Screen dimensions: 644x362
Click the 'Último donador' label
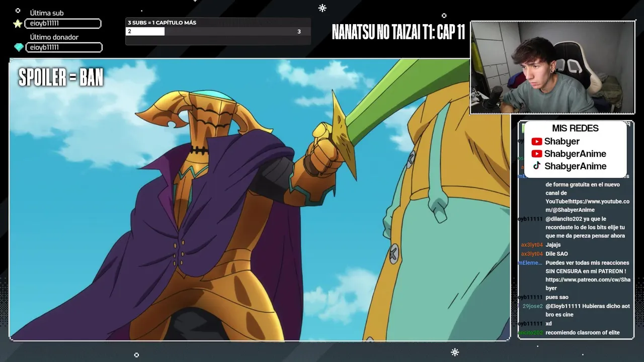click(54, 37)
